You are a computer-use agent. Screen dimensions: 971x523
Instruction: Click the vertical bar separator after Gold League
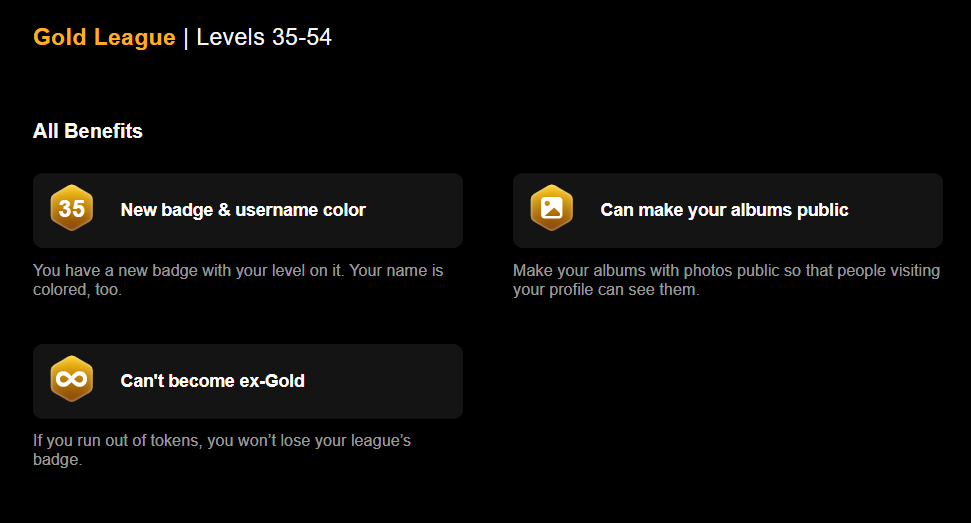(x=186, y=38)
